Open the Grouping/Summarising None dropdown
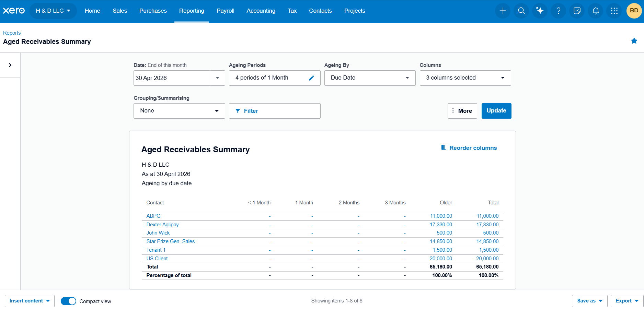The width and height of the screenshot is (644, 310). [179, 111]
